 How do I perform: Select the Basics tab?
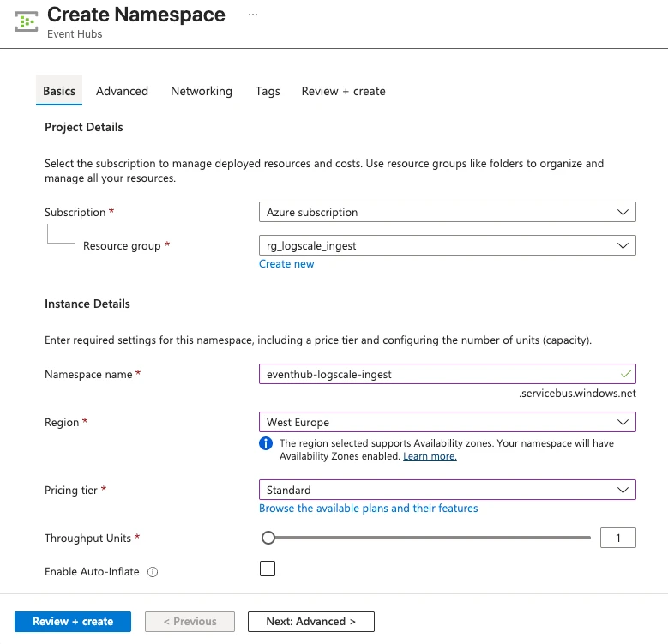59,91
